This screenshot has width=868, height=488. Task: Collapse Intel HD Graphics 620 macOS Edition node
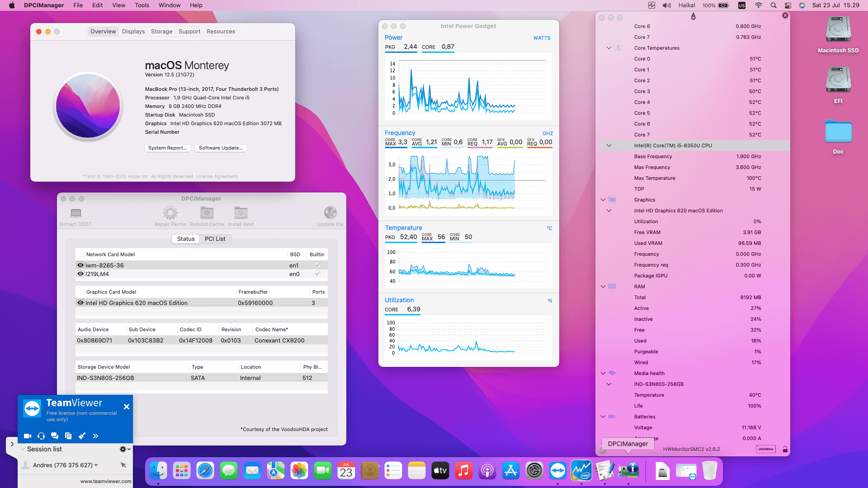609,211
